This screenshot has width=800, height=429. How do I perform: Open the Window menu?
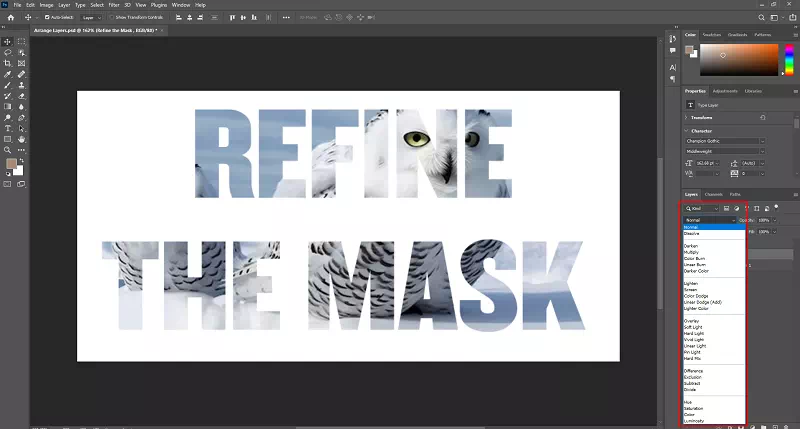[x=181, y=5]
